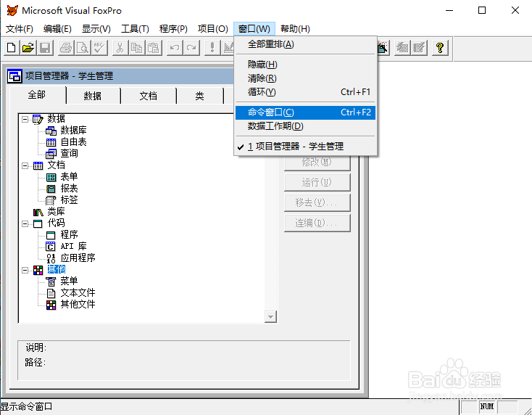This screenshot has width=532, height=415.
Task: Click the Run exclamation mark icon
Action: [x=212, y=48]
